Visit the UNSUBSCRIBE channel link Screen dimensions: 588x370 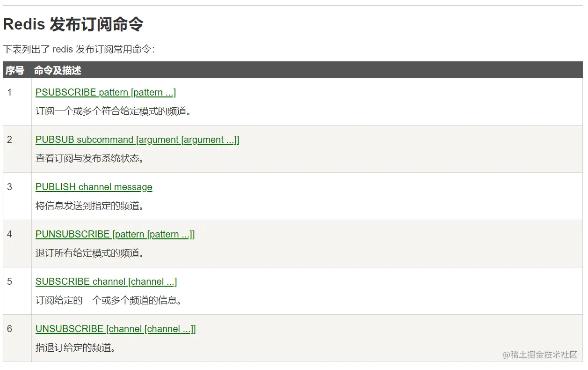pos(116,329)
